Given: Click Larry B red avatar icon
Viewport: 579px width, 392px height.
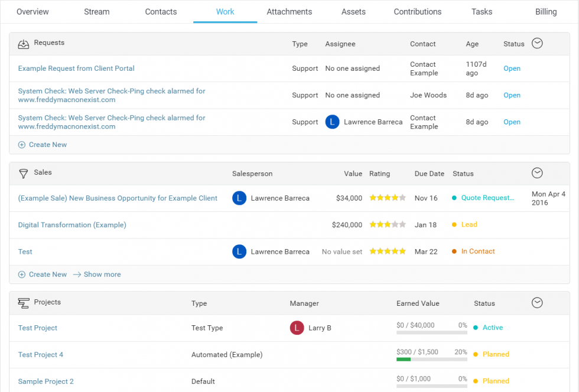Looking at the screenshot, I should click(297, 328).
